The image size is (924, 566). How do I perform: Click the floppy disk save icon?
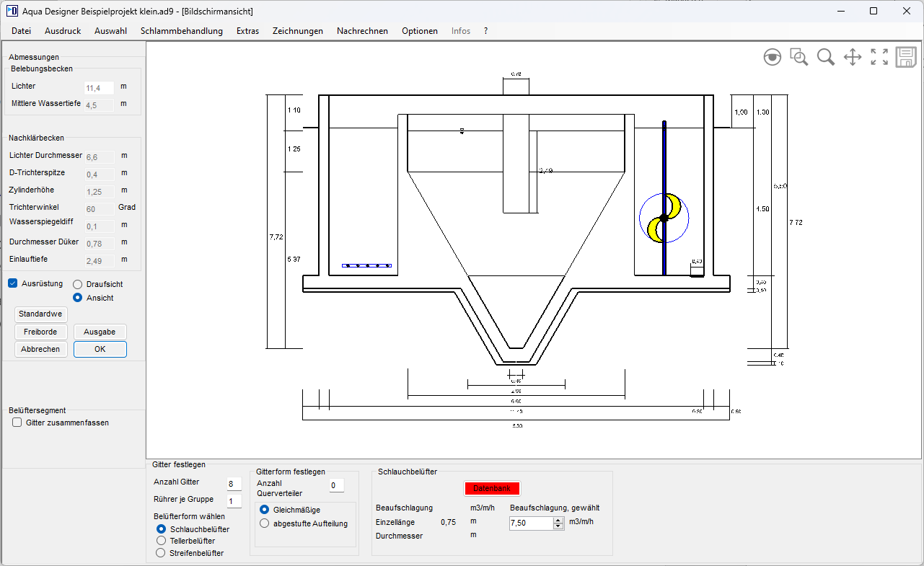(906, 58)
